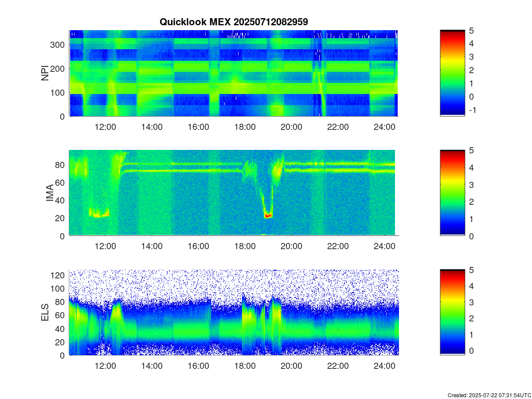Screen dimensions: 532x399
Task: Click the 22:00 tick label under NPI plot
Action: [338, 127]
